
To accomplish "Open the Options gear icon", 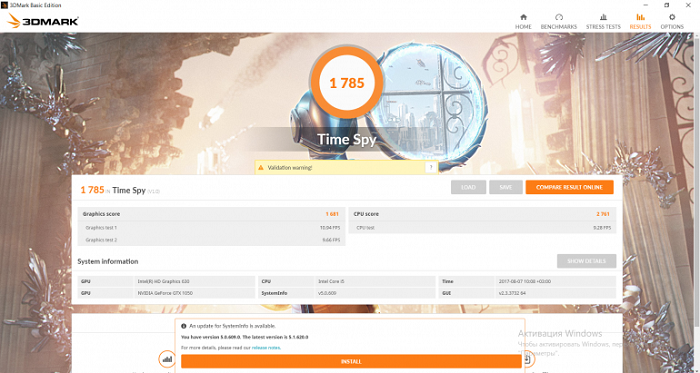I will [x=672, y=17].
